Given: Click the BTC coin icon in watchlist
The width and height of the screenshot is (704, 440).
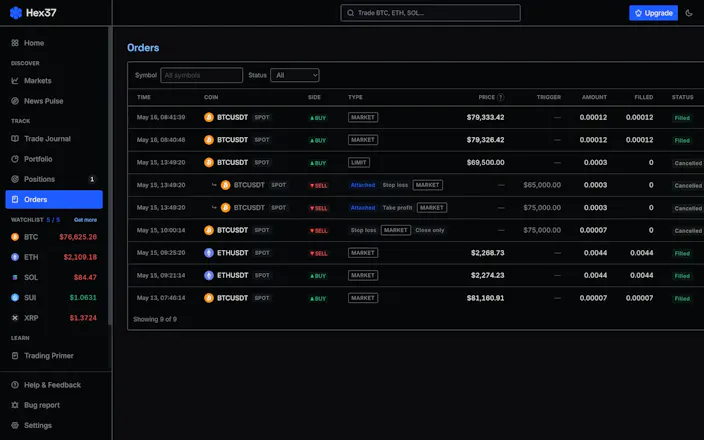Looking at the screenshot, I should (x=15, y=237).
